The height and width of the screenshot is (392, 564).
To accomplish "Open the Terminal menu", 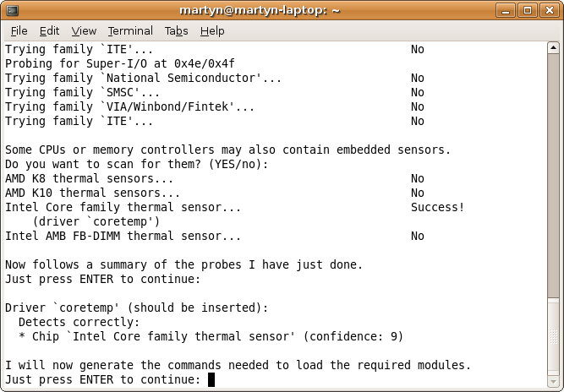I will pyautogui.click(x=130, y=31).
